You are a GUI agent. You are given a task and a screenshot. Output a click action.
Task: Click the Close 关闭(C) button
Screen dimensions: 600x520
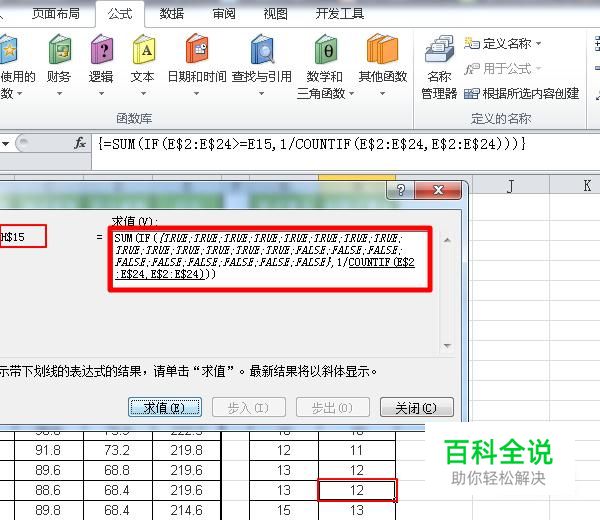pyautogui.click(x=417, y=408)
